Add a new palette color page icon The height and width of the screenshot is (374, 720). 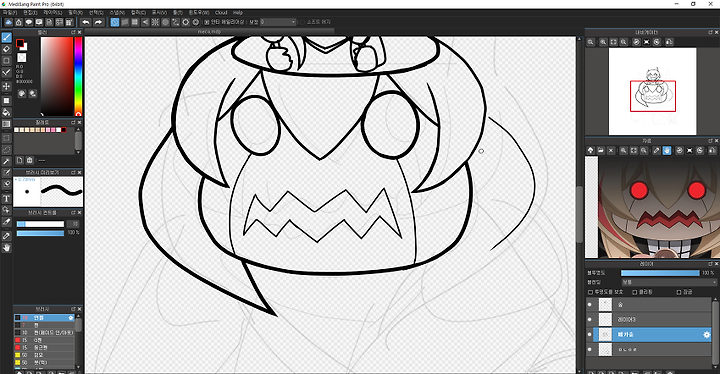[x=19, y=160]
